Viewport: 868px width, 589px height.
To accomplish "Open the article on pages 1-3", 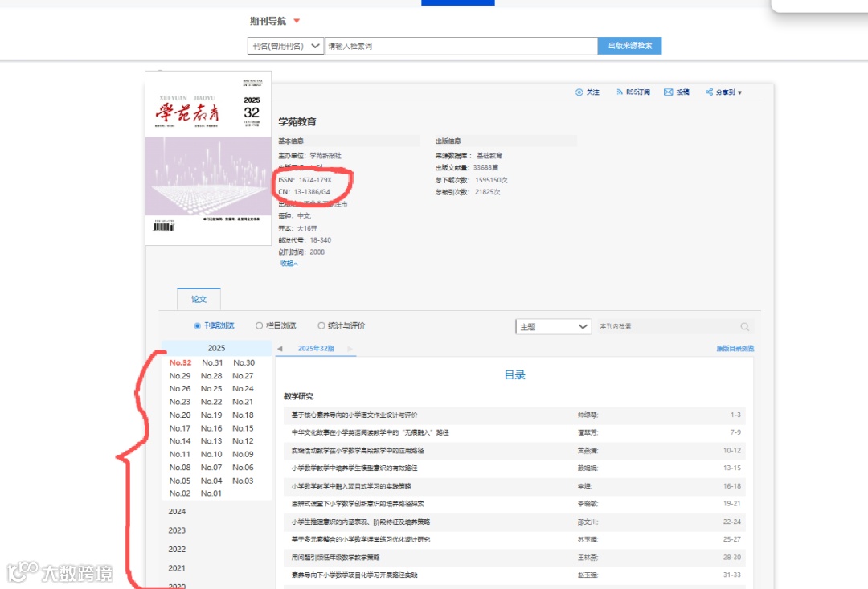I will click(354, 415).
